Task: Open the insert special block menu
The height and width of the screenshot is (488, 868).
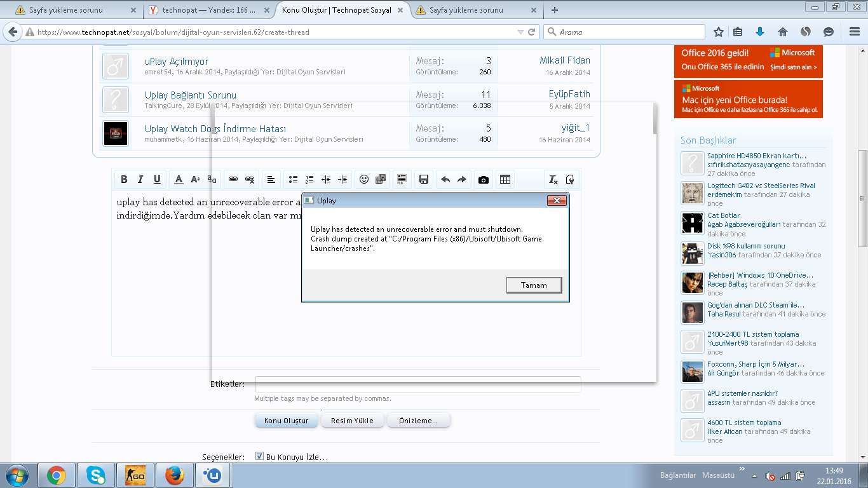Action: (402, 180)
